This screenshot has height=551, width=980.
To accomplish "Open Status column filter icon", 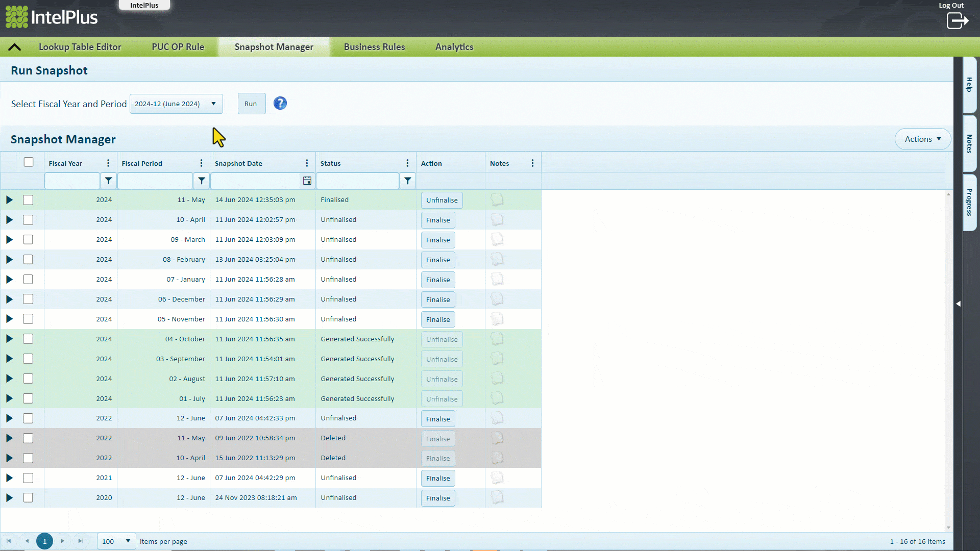I will [407, 181].
